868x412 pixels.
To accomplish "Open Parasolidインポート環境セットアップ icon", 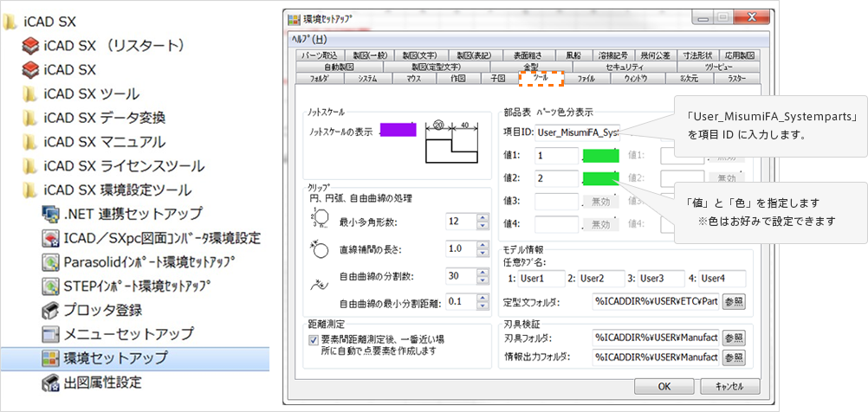I will 50,261.
